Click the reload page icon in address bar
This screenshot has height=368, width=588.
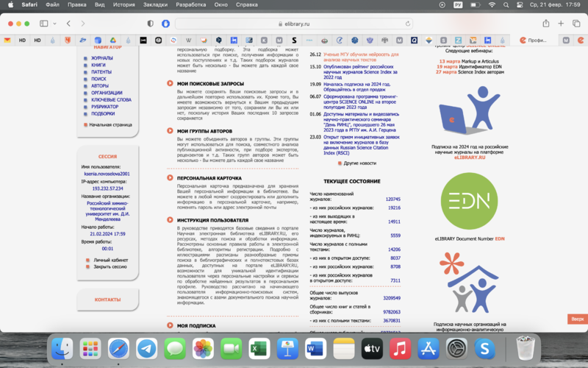407,24
